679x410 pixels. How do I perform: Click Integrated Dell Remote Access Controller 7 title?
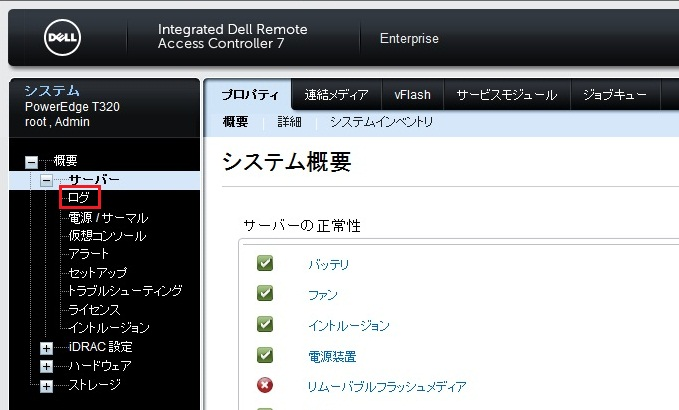[x=233, y=36]
